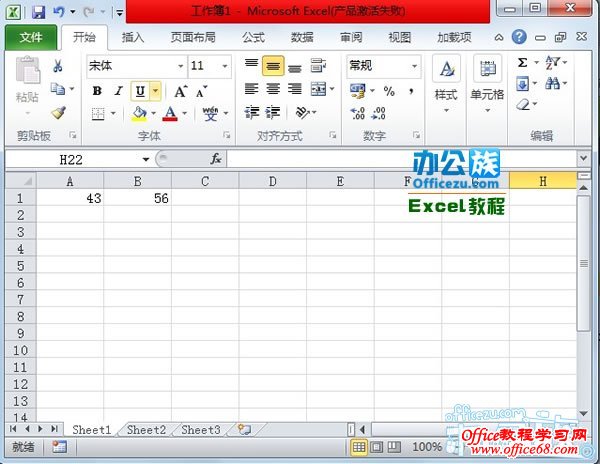The width and height of the screenshot is (600, 464).
Task: Open the 样式 Styles dropdown
Action: click(x=446, y=84)
